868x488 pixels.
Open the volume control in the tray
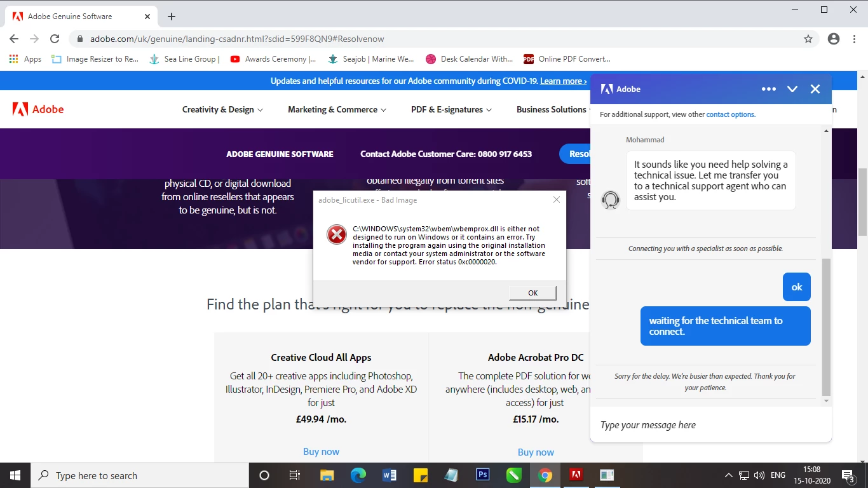(x=759, y=475)
